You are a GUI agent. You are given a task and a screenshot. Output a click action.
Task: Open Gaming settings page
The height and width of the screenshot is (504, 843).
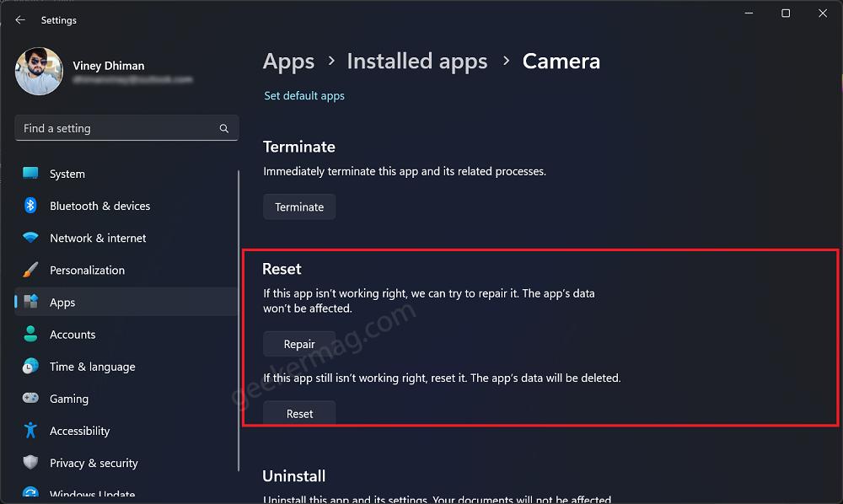click(126, 399)
